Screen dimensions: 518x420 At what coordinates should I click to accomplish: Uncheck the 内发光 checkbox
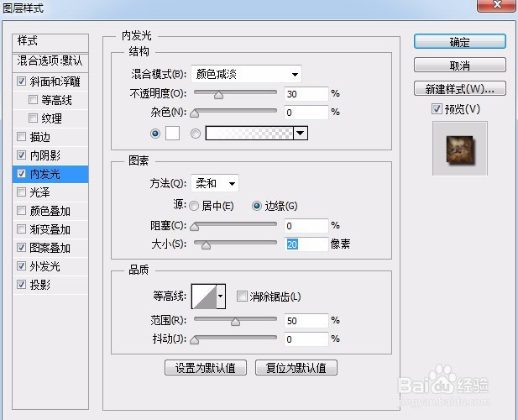coord(22,174)
